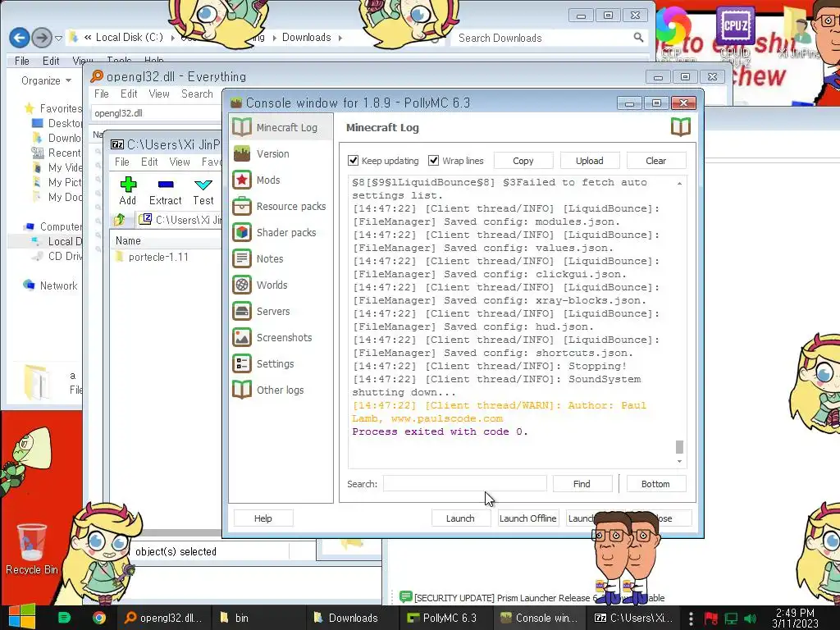Click the 7-Zip Extract blue minus icon

tap(166, 185)
